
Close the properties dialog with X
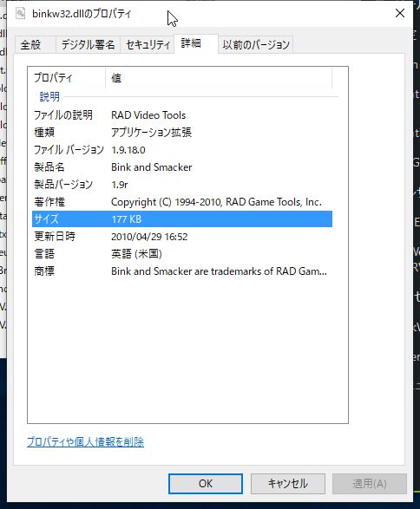pyautogui.click(x=400, y=13)
